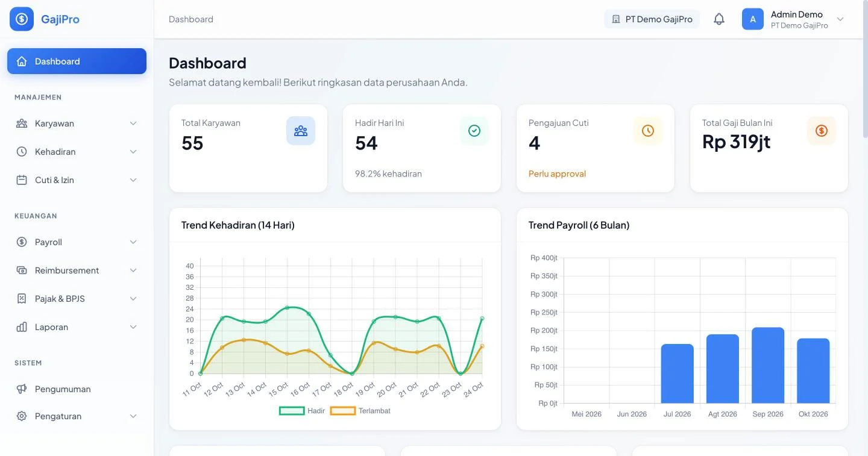This screenshot has height=456, width=868.
Task: Click the Jul 2026 payroll bar
Action: (x=678, y=373)
